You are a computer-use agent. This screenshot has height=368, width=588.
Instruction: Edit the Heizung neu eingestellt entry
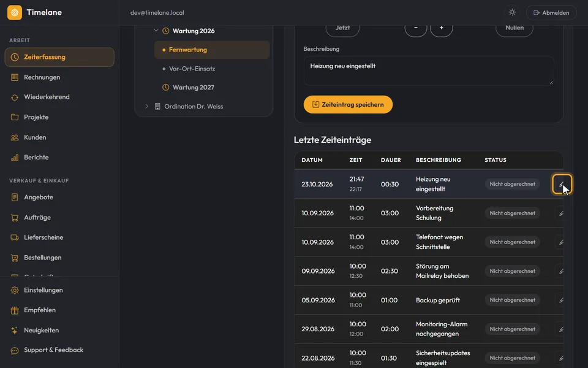pos(562,184)
